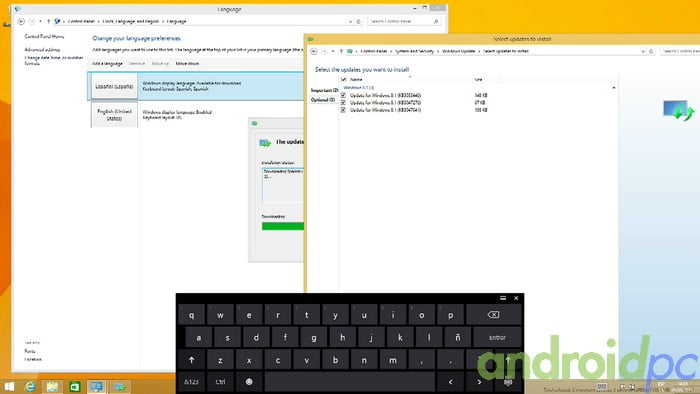The image size is (700, 394).
Task: Refresh the Select updates window address bar
Action: [x=651, y=51]
